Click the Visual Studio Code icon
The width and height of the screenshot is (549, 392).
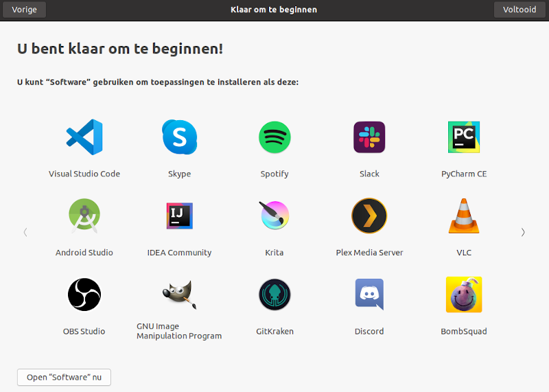[x=84, y=137]
